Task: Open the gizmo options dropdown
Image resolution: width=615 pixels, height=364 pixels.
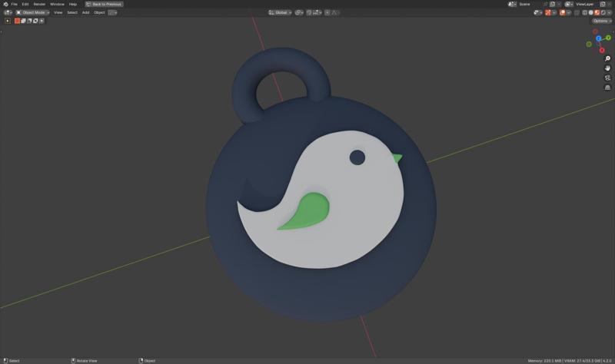Action: (554, 12)
